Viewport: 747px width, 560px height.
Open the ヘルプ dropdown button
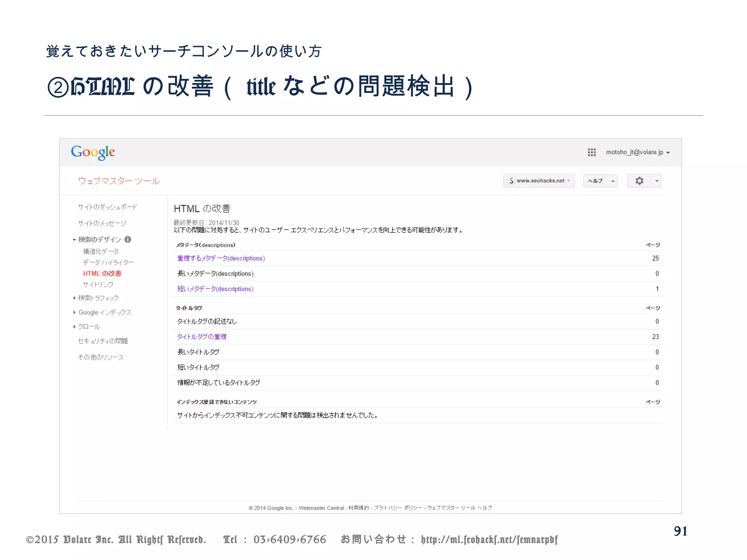coord(600,181)
